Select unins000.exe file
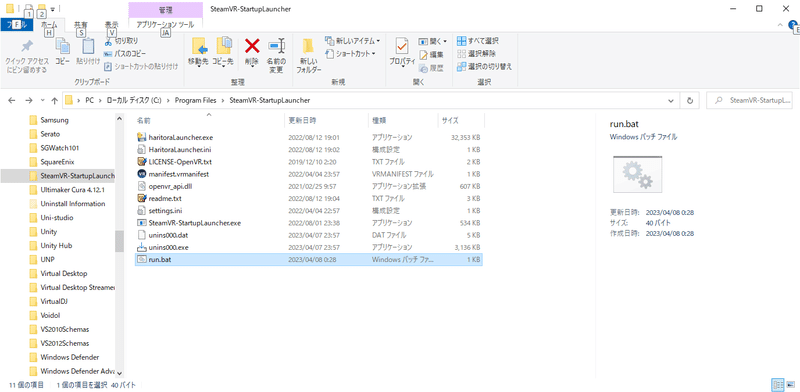This screenshot has width=800, height=392. point(309,248)
